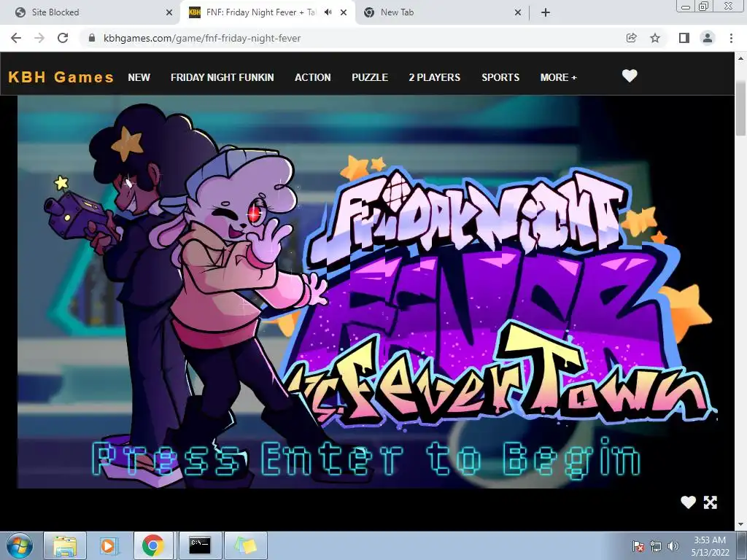Click the address bar URL
Viewport: 747px width, 560px height.
click(x=202, y=38)
